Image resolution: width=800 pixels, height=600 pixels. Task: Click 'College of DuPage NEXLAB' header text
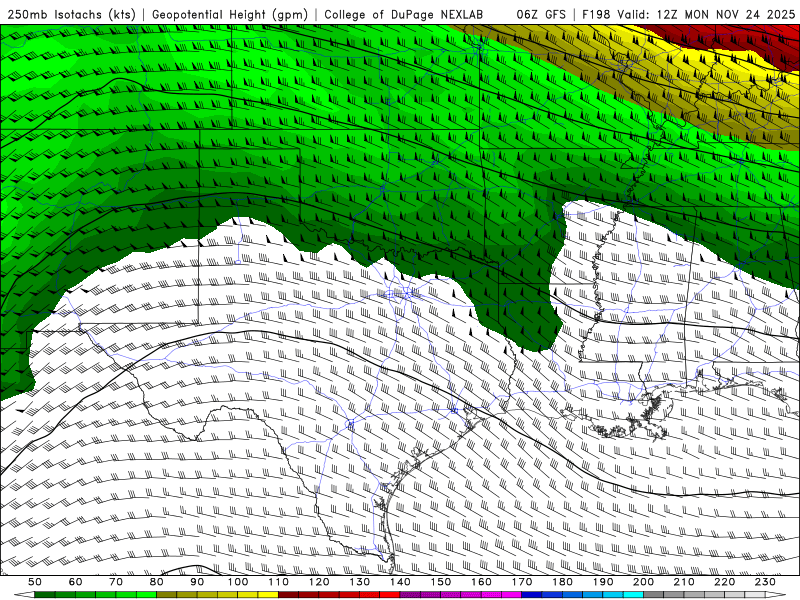(x=404, y=14)
